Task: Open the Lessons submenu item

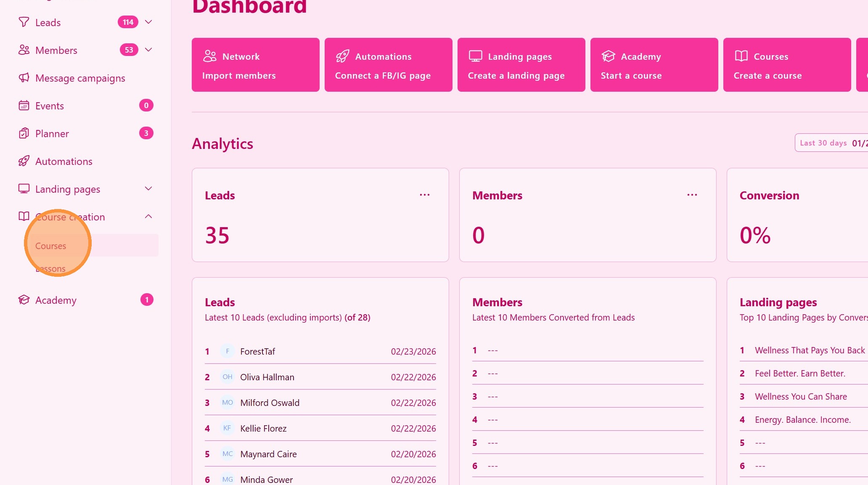Action: (51, 269)
